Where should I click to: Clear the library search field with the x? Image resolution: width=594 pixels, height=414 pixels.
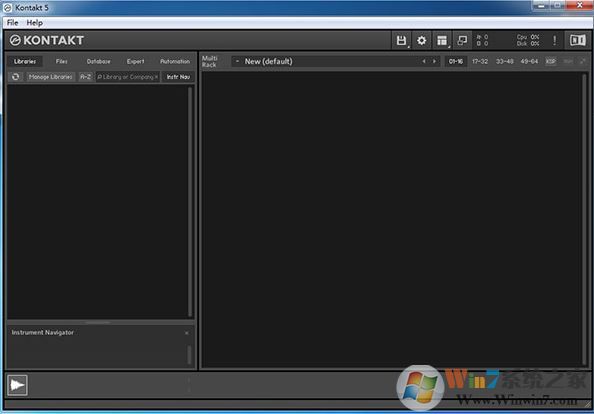pyautogui.click(x=156, y=77)
